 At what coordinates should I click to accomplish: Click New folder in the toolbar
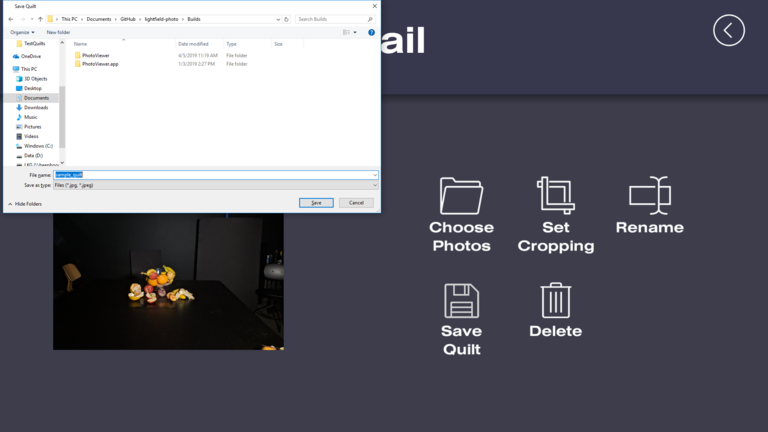(x=58, y=32)
